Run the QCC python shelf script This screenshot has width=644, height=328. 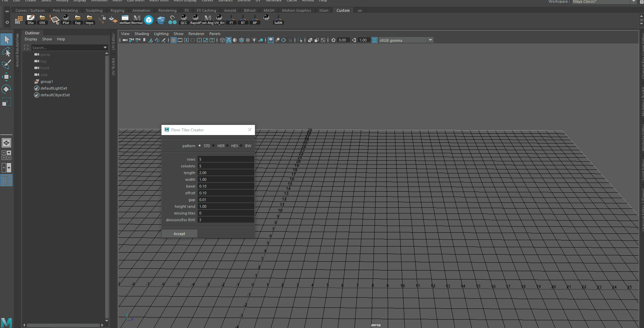pyautogui.click(x=184, y=20)
